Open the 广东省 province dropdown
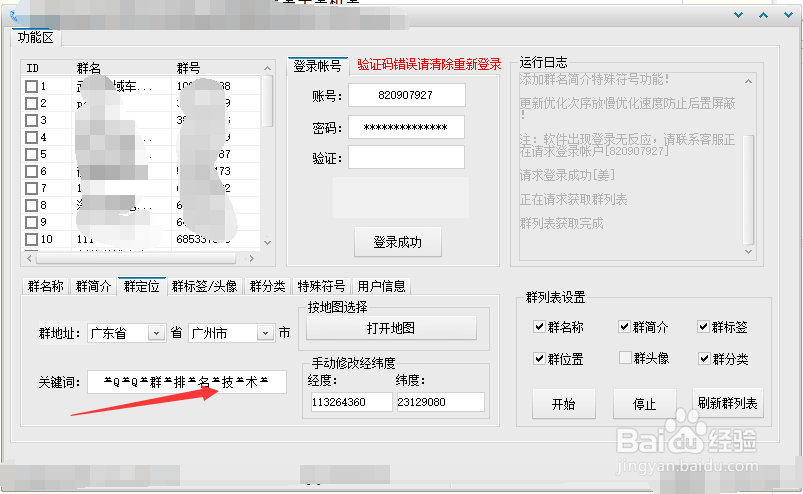803x494 pixels. 156,333
